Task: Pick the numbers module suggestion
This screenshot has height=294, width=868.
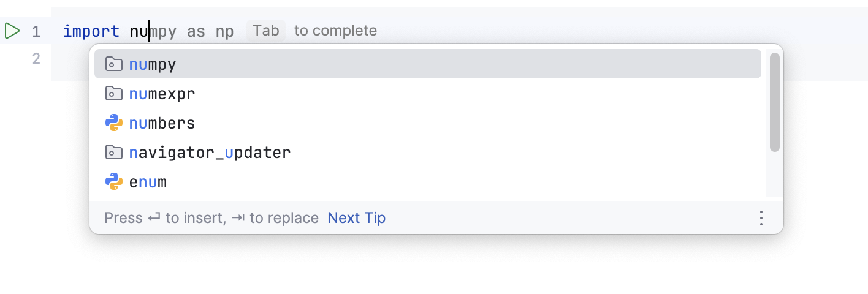Action: pos(162,123)
